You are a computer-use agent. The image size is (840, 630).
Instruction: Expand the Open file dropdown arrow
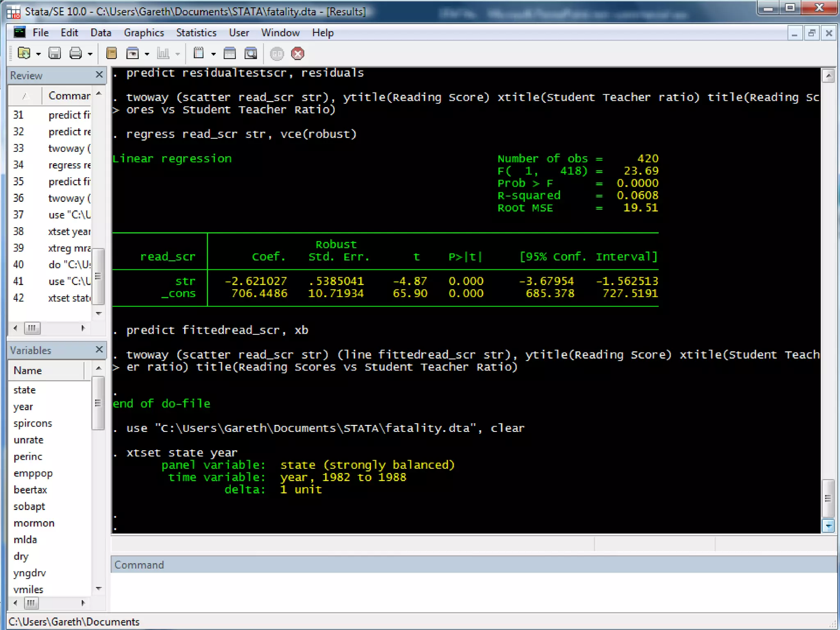point(39,54)
